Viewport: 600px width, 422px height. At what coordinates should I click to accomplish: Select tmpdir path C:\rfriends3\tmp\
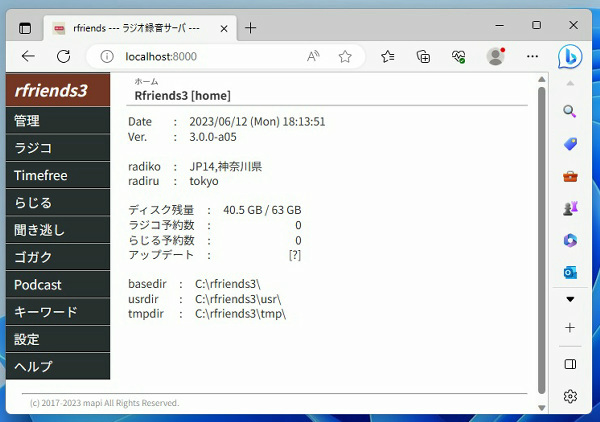click(240, 314)
